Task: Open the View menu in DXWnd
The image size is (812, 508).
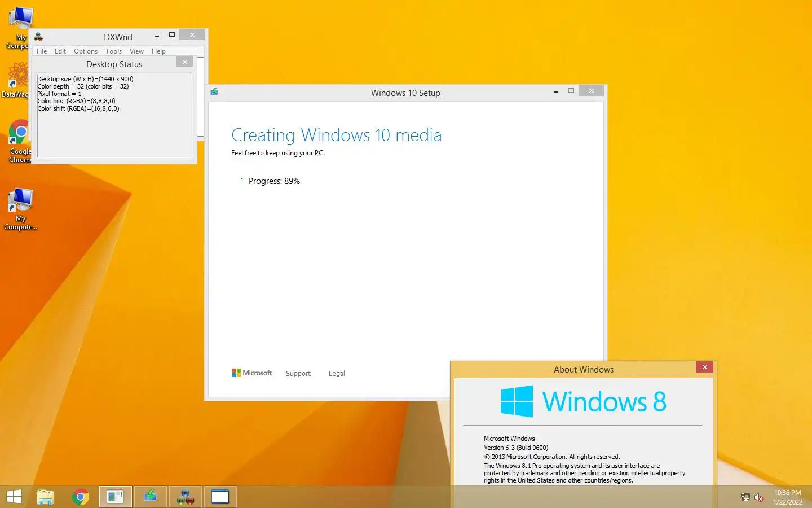Action: click(x=136, y=51)
